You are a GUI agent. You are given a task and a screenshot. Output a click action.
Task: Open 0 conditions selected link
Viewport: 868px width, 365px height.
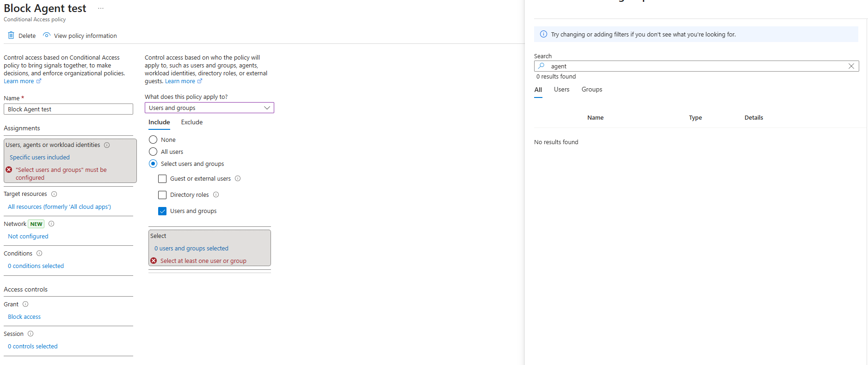point(36,266)
